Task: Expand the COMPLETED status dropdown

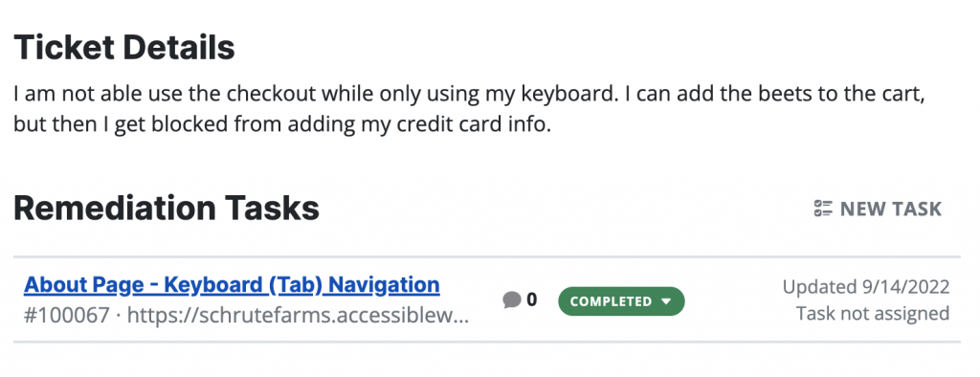Action: pos(621,301)
